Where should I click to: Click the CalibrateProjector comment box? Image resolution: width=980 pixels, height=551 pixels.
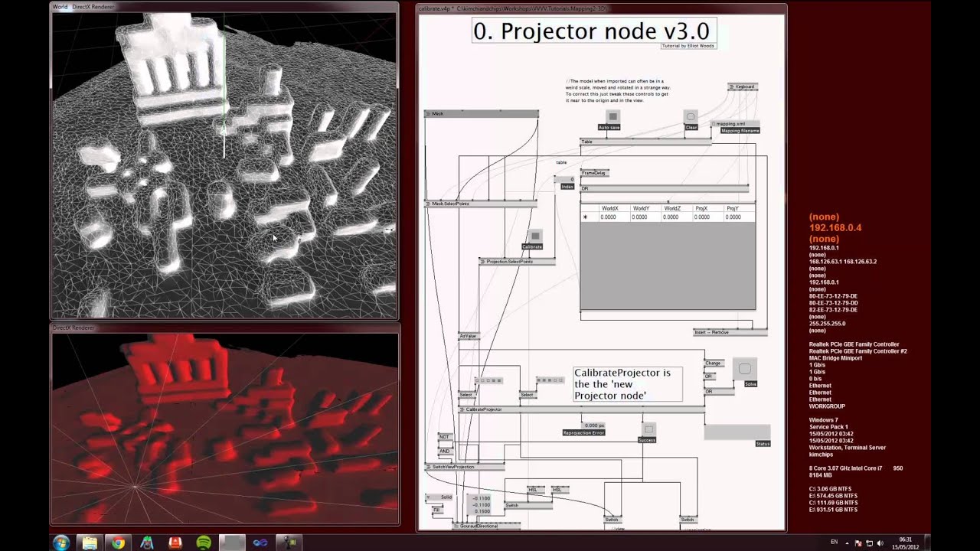click(x=628, y=383)
